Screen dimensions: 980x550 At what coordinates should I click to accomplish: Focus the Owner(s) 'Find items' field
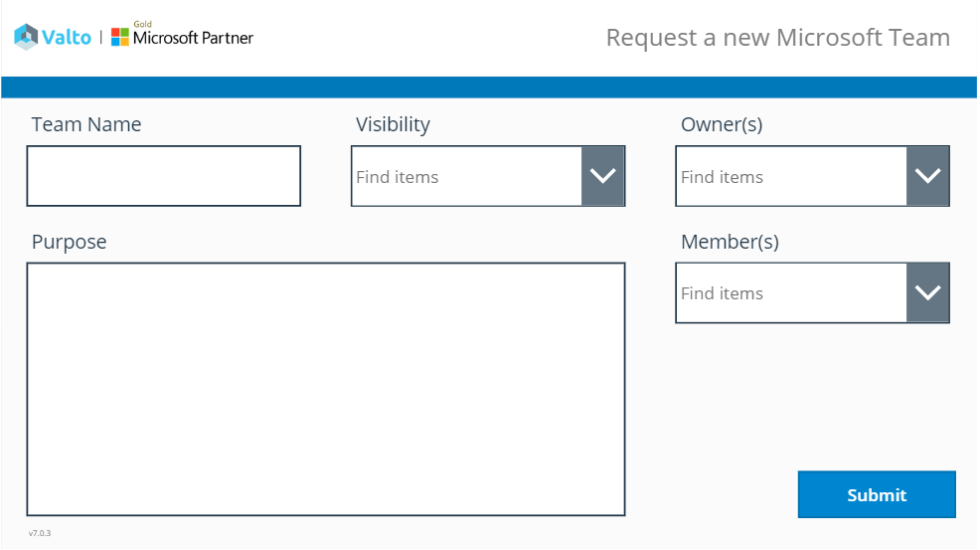[x=790, y=176]
